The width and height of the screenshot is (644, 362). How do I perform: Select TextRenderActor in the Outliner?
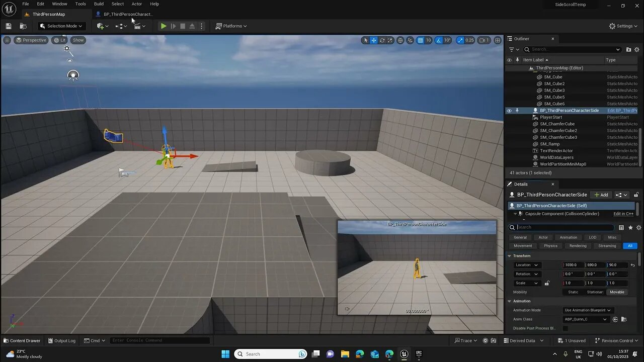556,150
